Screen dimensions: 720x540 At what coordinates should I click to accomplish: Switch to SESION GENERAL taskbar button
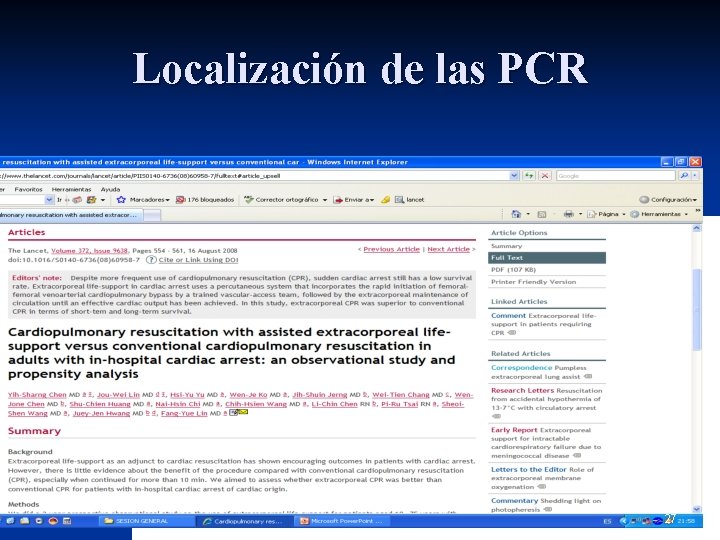[147, 521]
